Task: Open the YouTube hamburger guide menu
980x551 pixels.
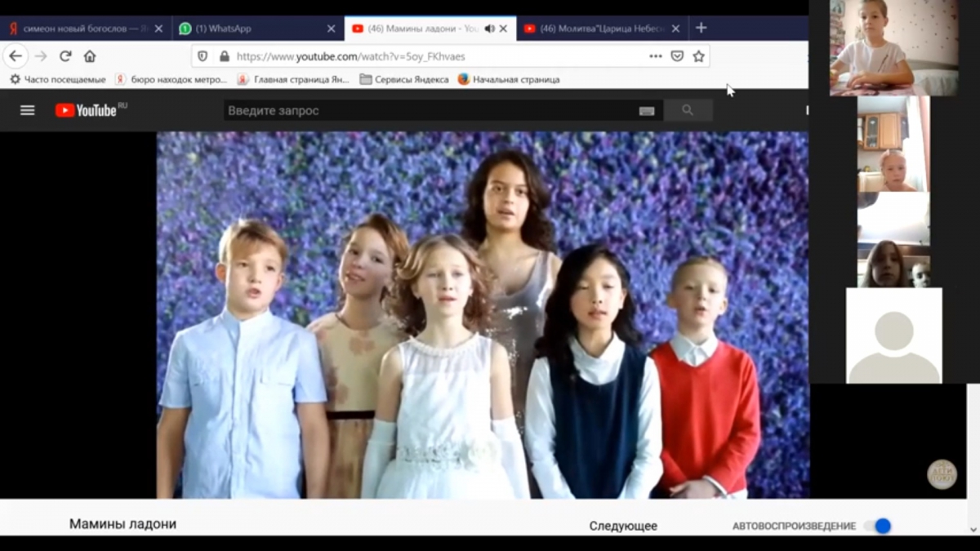Action: point(28,110)
